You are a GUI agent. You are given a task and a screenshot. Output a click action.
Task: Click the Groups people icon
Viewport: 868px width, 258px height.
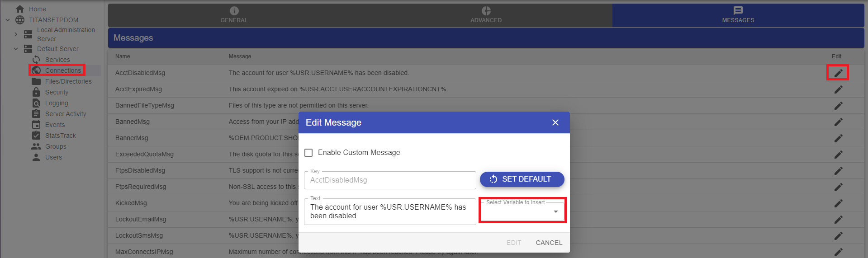coord(36,146)
